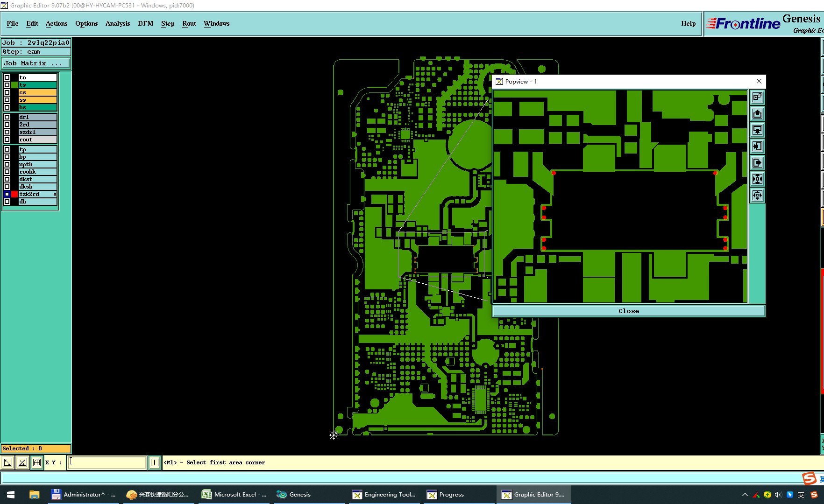824x504 pixels.
Task: Switch to Engineering Toolkit taskbar window
Action: 385,495
